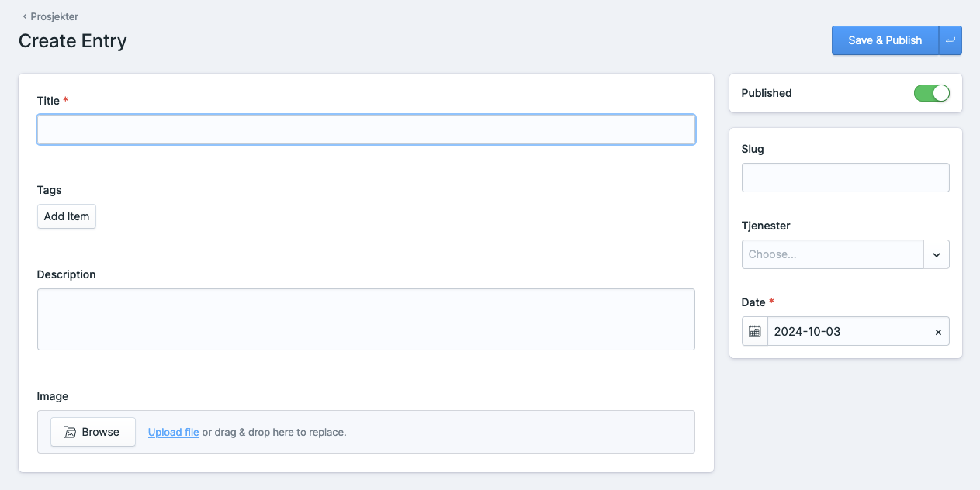The height and width of the screenshot is (490, 980).
Task: Follow the Upload file link
Action: click(173, 432)
